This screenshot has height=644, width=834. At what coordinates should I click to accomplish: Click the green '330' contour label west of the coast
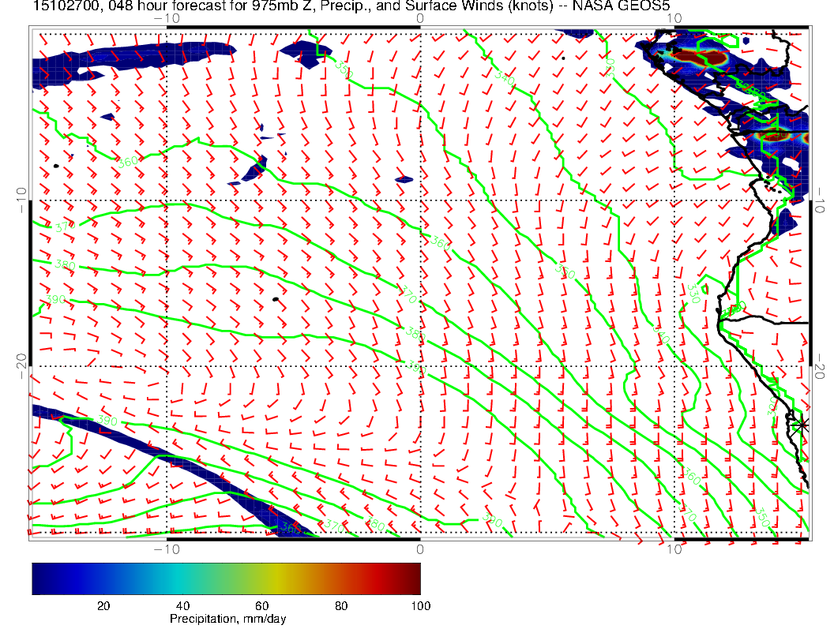(x=693, y=294)
